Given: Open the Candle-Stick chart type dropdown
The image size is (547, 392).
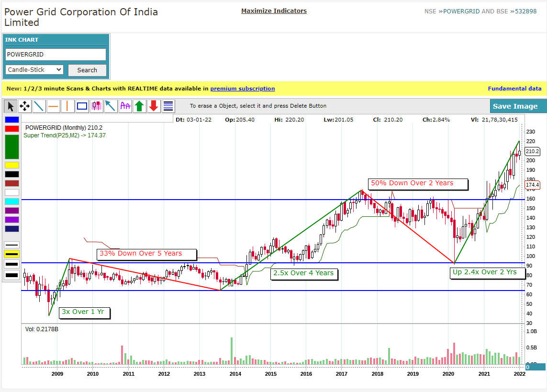Looking at the screenshot, I should [x=34, y=70].
